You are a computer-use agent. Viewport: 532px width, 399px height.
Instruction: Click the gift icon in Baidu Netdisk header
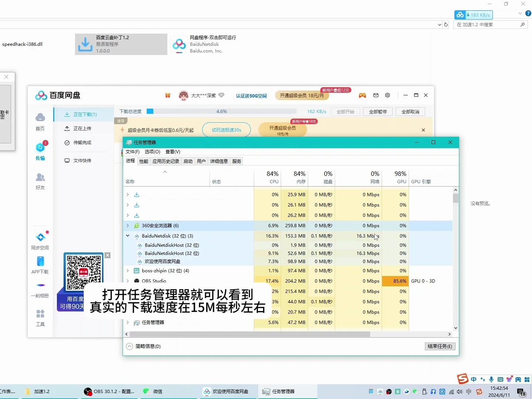[168, 95]
